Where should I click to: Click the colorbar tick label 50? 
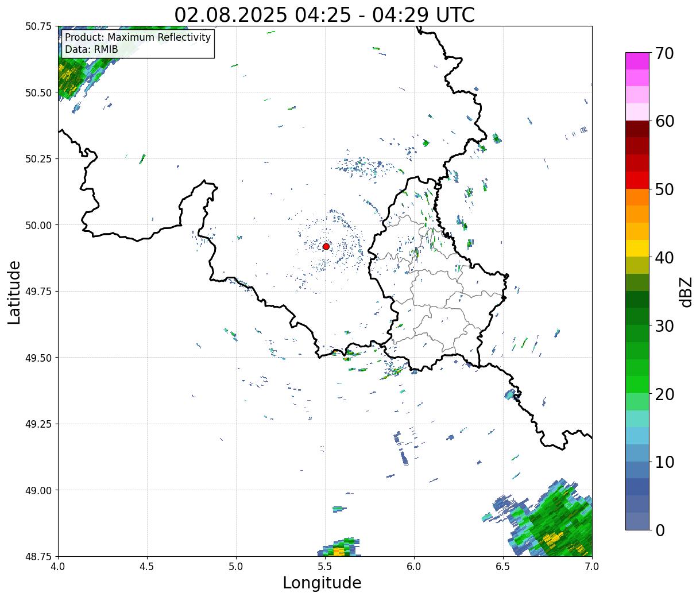click(664, 189)
